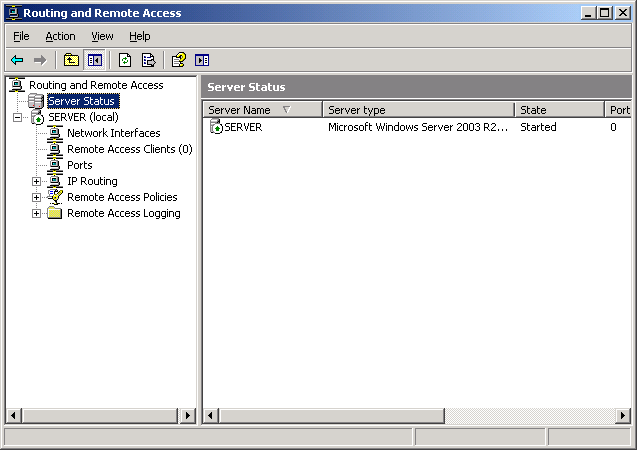Open the File menu
637x450 pixels.
pos(21,36)
